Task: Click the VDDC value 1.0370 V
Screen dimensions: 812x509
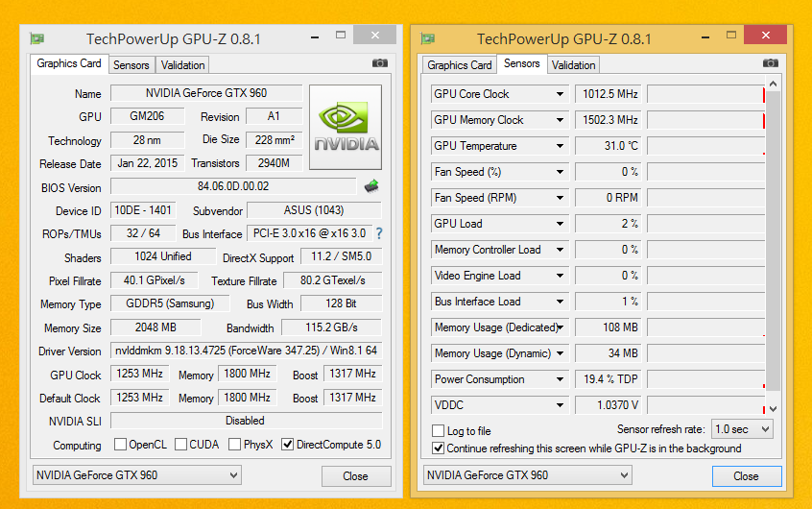Action: tap(609, 405)
